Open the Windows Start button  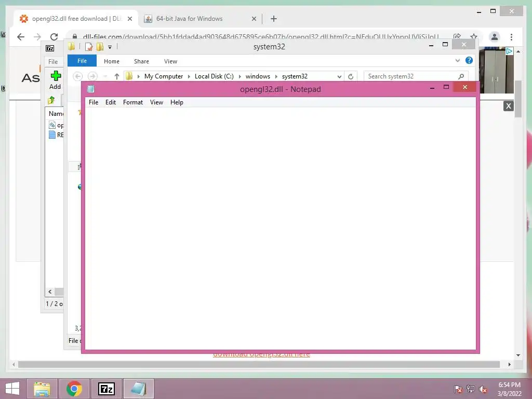coord(12,389)
